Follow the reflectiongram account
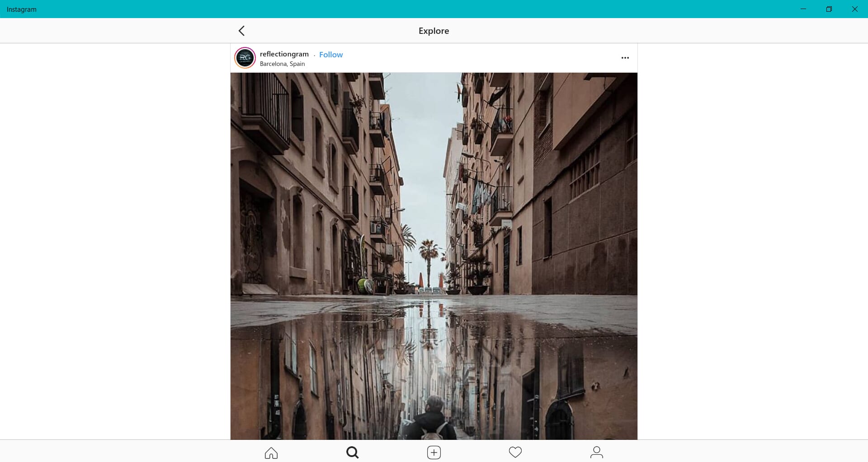Screen dimensions: 868x462 331,55
